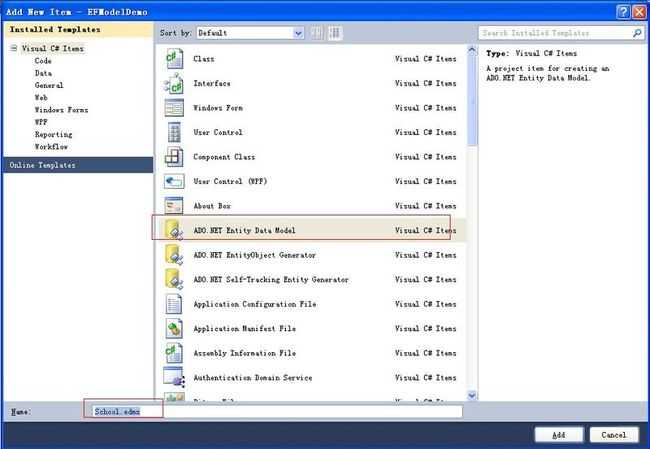Image resolution: width=650 pixels, height=449 pixels.
Task: Select the Class template icon
Action: pos(174,58)
